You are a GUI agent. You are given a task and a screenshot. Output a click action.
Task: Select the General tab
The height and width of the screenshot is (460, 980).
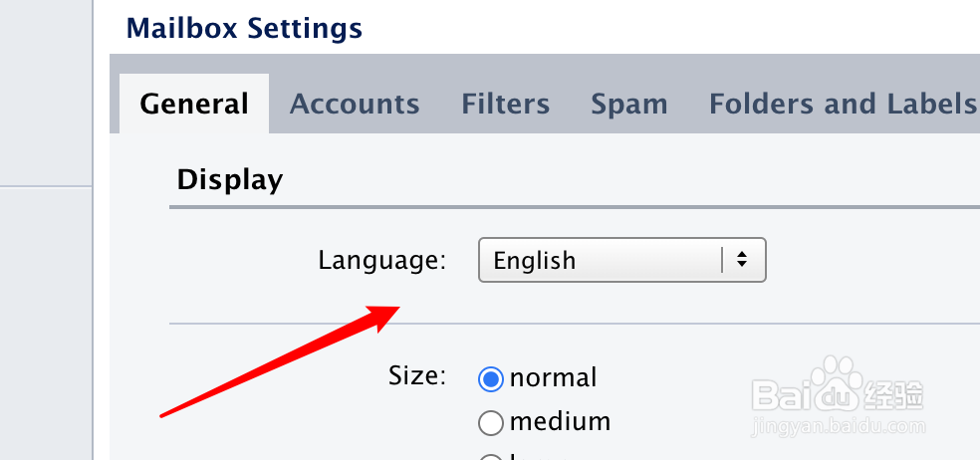194,104
